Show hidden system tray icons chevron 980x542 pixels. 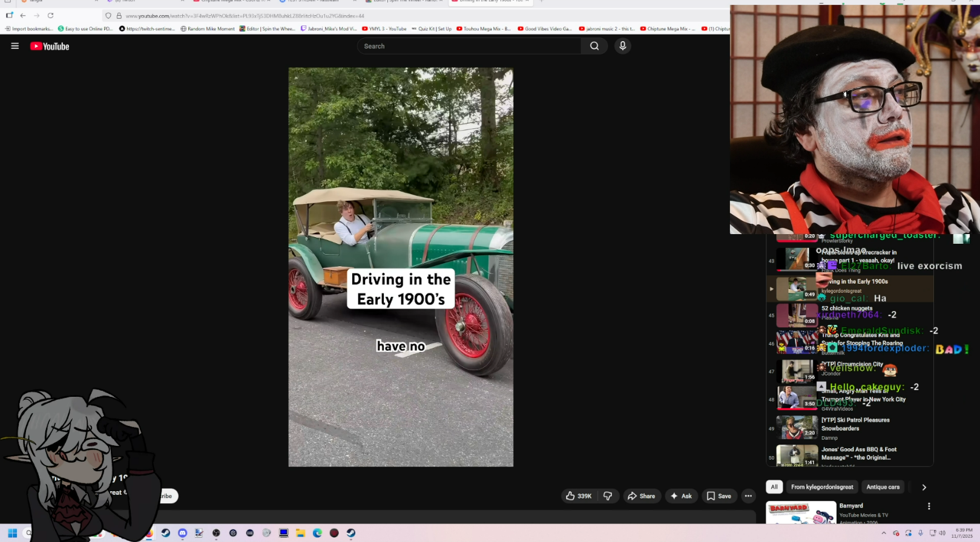pyautogui.click(x=884, y=533)
